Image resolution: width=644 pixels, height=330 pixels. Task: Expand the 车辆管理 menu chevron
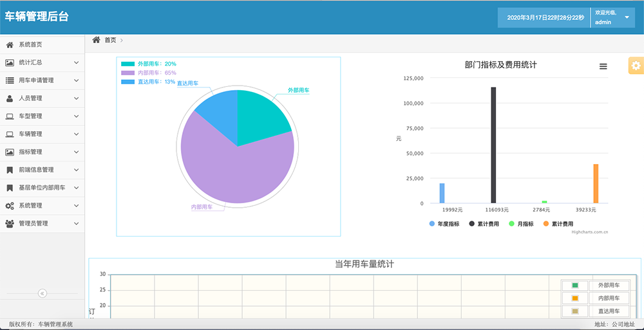coord(77,134)
